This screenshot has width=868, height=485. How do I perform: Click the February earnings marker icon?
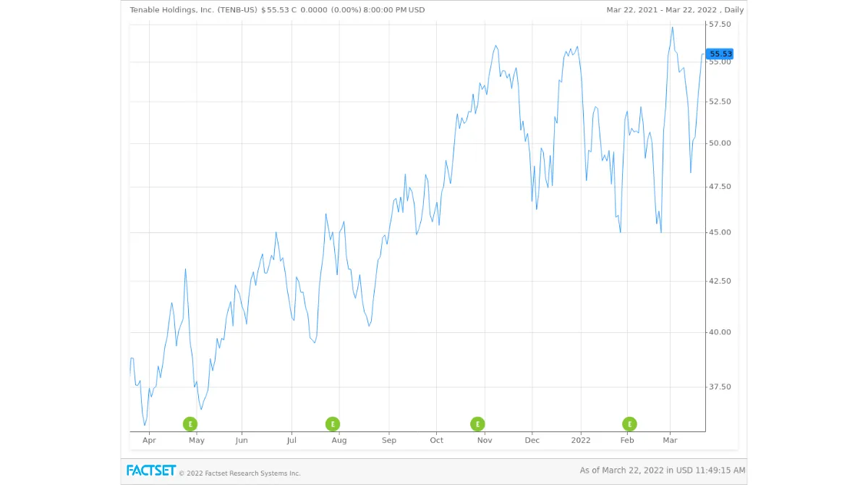click(x=629, y=423)
